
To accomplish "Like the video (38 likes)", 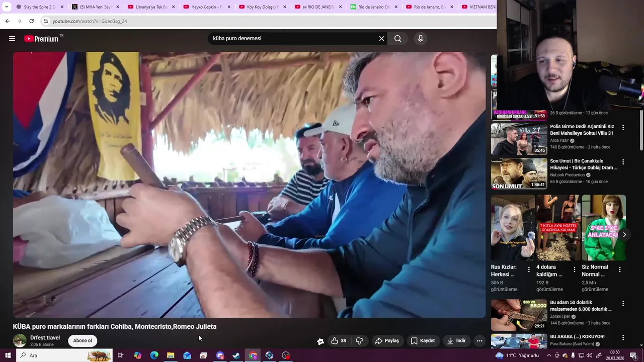I will point(339,341).
